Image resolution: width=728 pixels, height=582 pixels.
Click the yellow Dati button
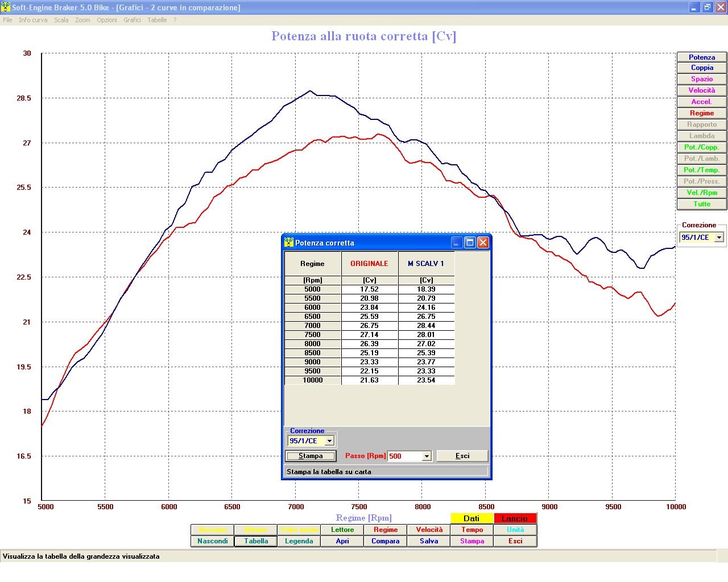(x=471, y=518)
